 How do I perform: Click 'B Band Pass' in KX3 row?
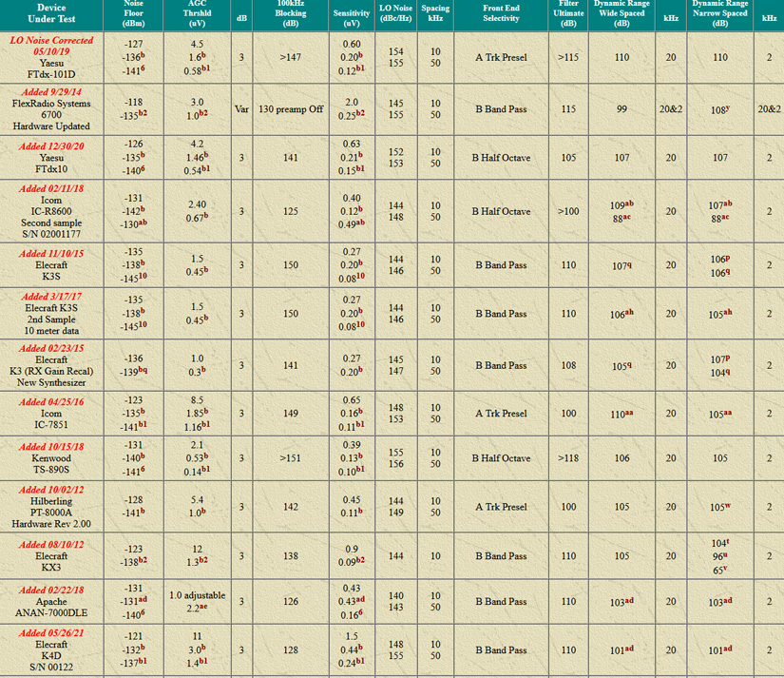tap(501, 556)
